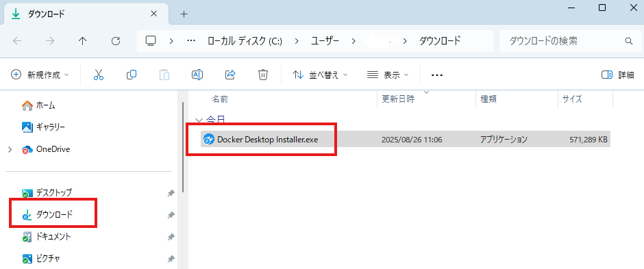Go forward with the right arrow
The height and width of the screenshot is (269, 644).
(x=50, y=41)
